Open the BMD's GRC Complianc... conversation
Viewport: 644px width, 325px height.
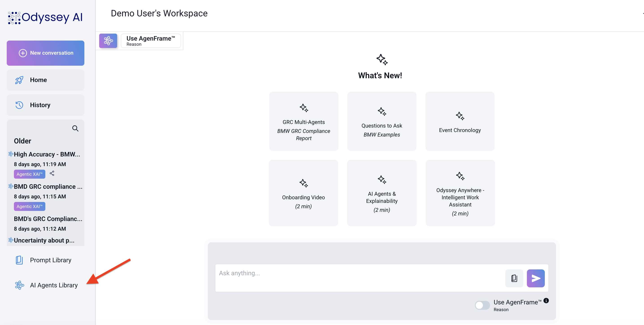48,219
